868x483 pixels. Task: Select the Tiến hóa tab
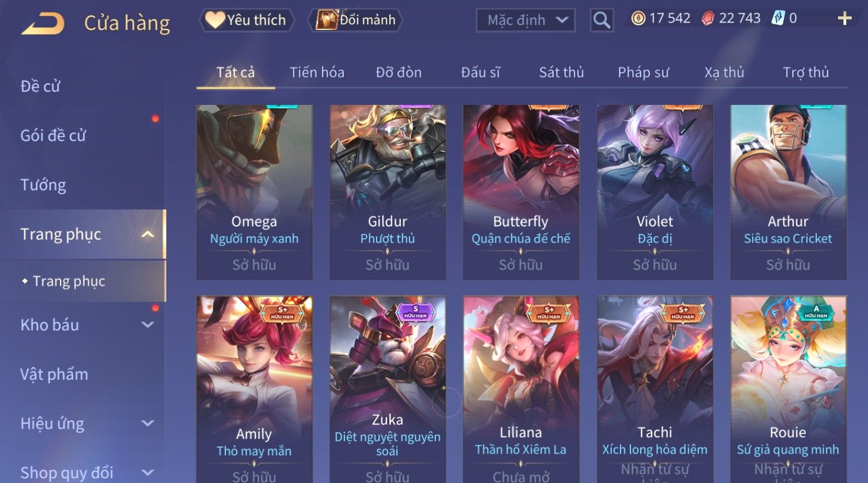click(x=317, y=72)
